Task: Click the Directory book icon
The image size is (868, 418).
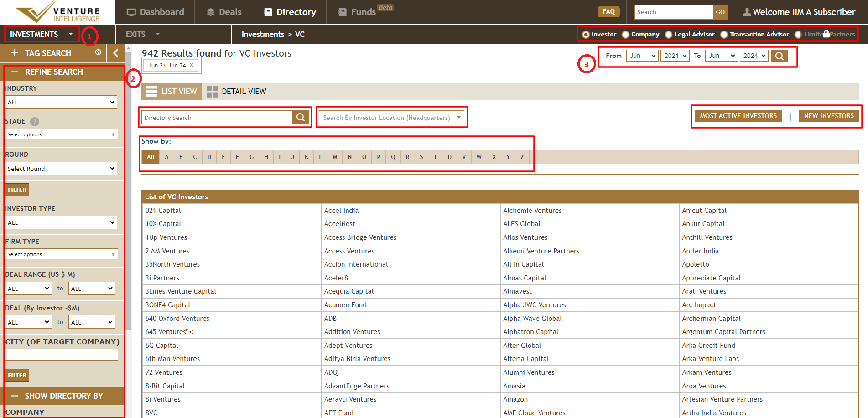Action: [268, 12]
